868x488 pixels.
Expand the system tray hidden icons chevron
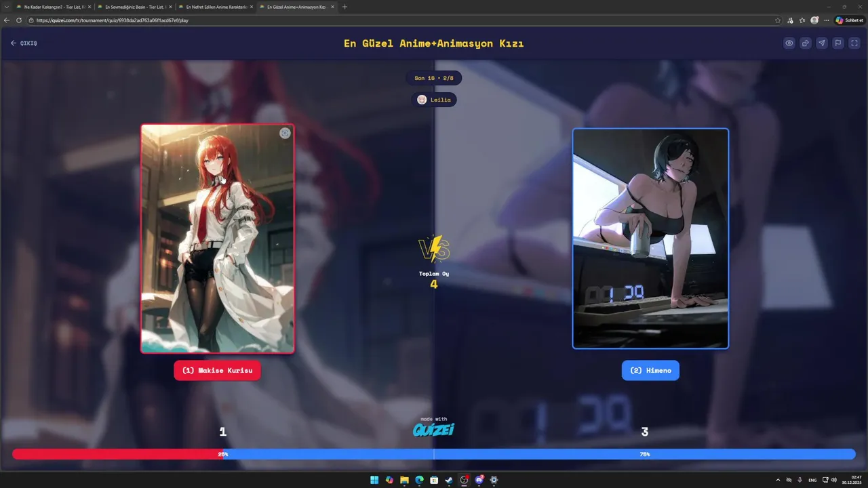point(778,480)
